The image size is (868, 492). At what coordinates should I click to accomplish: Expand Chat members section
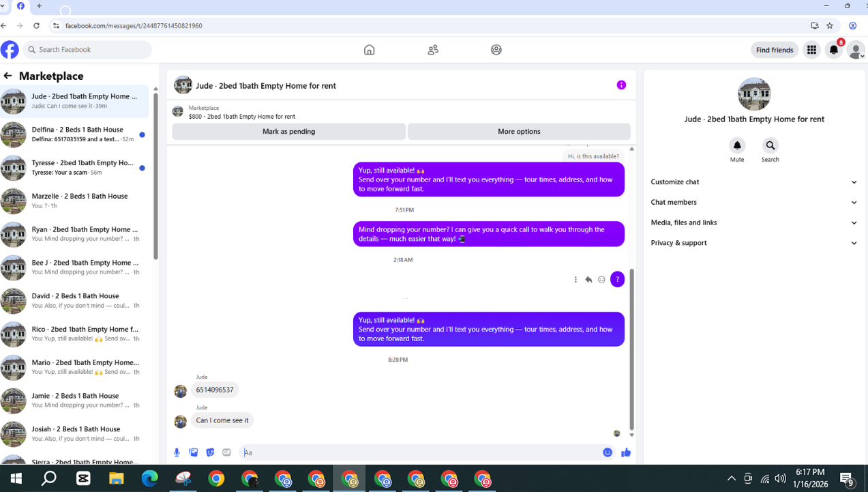[x=754, y=202]
